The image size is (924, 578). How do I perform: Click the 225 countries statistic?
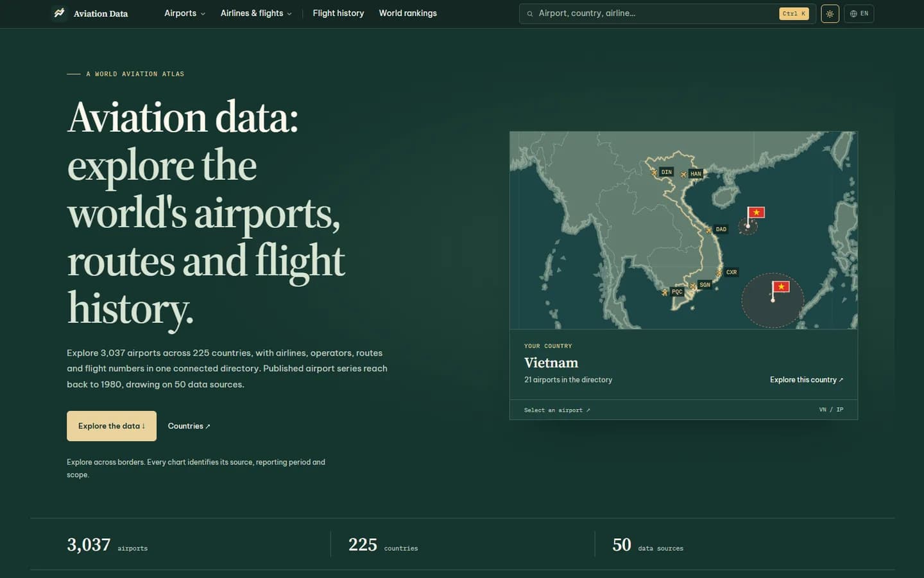(x=383, y=545)
